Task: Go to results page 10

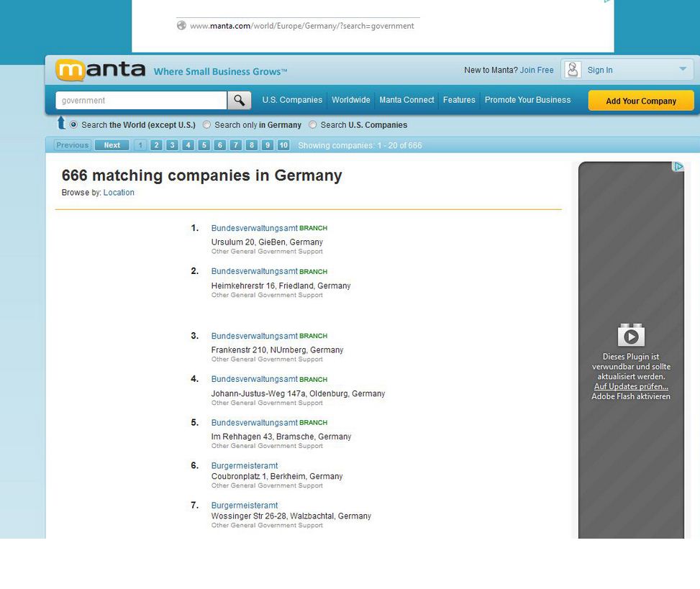Action: coord(283,145)
